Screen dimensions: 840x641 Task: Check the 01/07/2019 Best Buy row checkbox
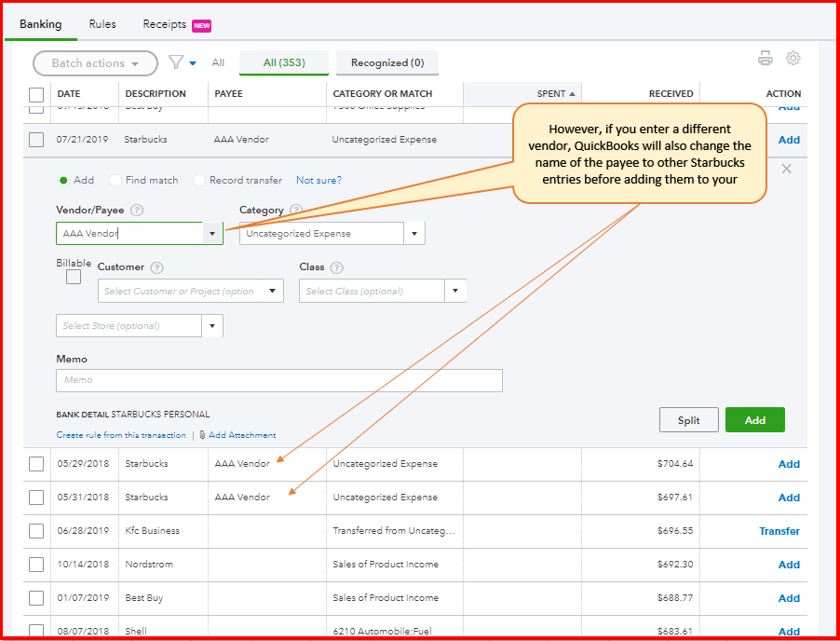(x=36, y=598)
